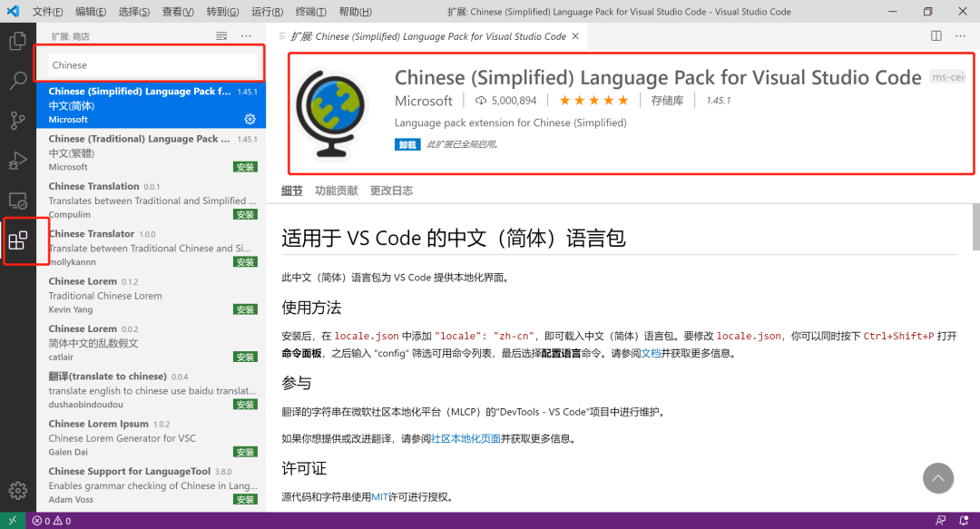Click the split editor icon
Image resolution: width=980 pixels, height=529 pixels.
pos(936,36)
